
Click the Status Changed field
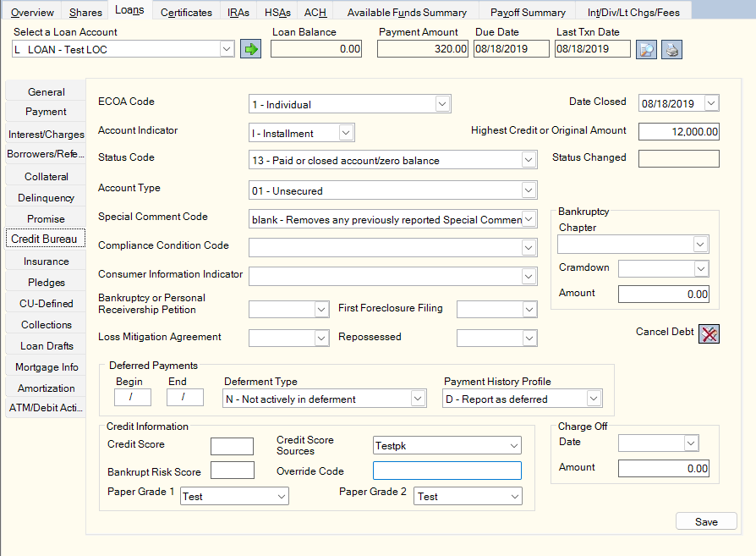tap(679, 158)
